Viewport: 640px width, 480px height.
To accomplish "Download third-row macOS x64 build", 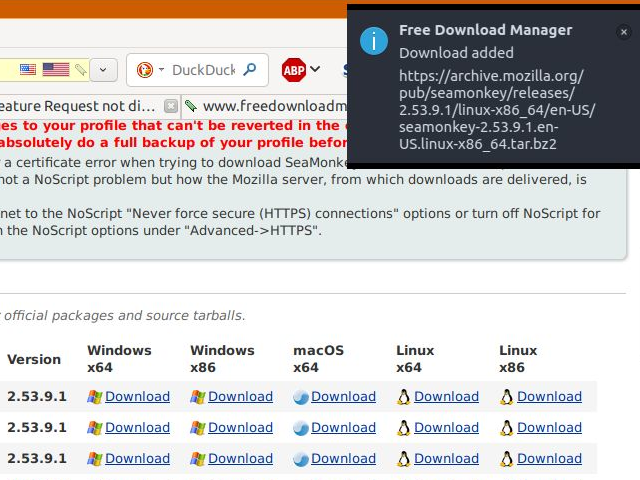I will (x=343, y=458).
